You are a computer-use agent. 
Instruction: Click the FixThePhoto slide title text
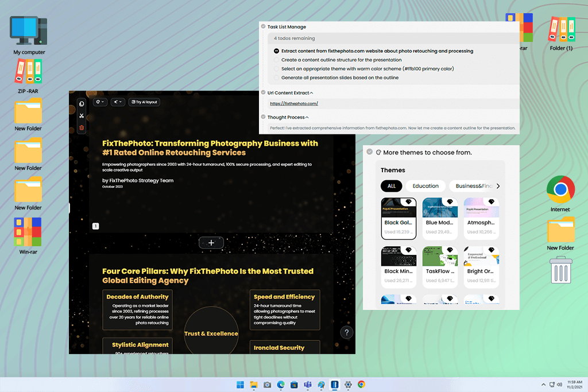[x=210, y=148]
